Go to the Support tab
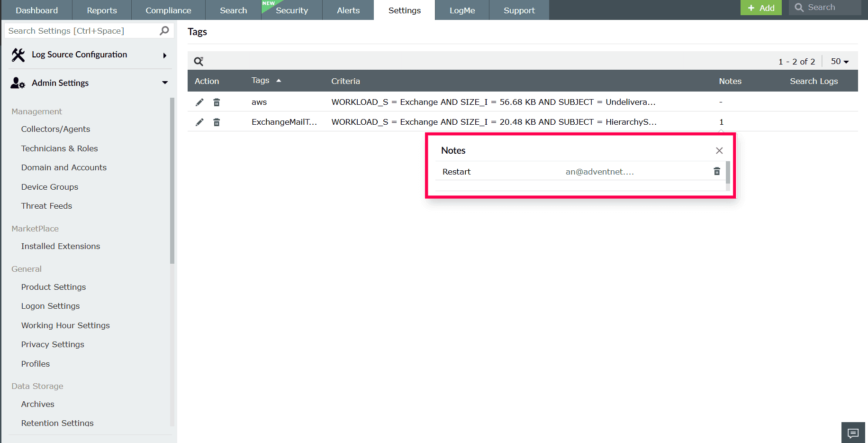The width and height of the screenshot is (868, 443). point(519,10)
